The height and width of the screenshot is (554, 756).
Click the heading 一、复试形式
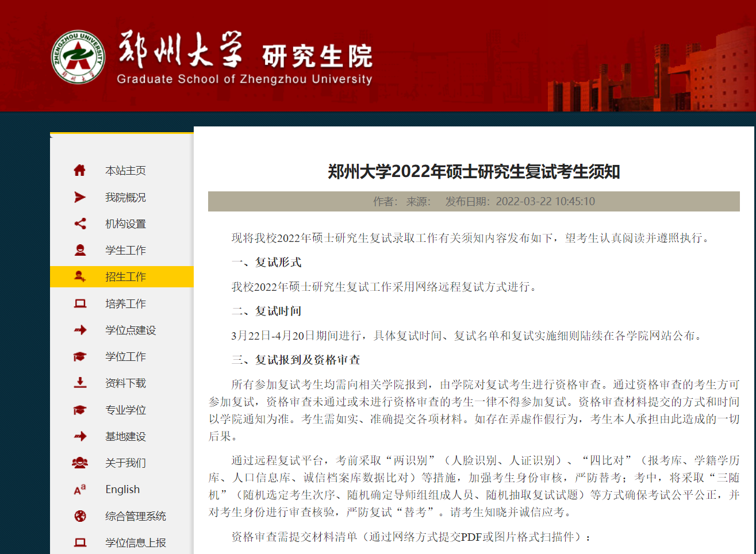(x=267, y=263)
